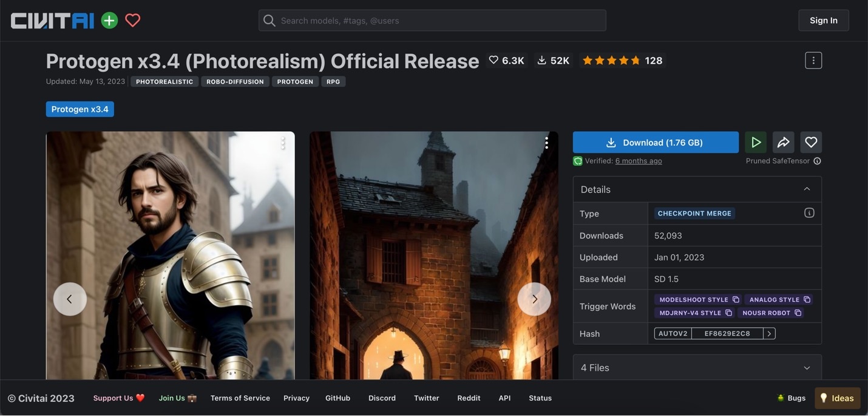Viewport: 868px width, 417px height.
Task: Click the Download (1.76 GB) button
Action: click(x=656, y=143)
